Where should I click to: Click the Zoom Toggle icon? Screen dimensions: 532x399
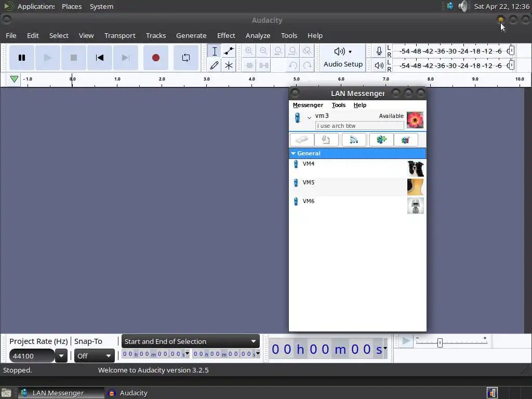[307, 51]
